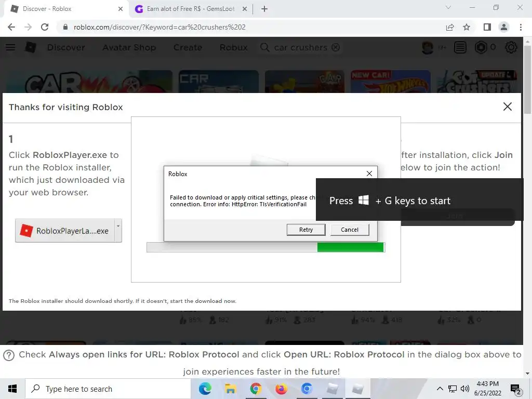Close the Discover - Roblox tab
Screen dimensions: 532x399
[120, 9]
